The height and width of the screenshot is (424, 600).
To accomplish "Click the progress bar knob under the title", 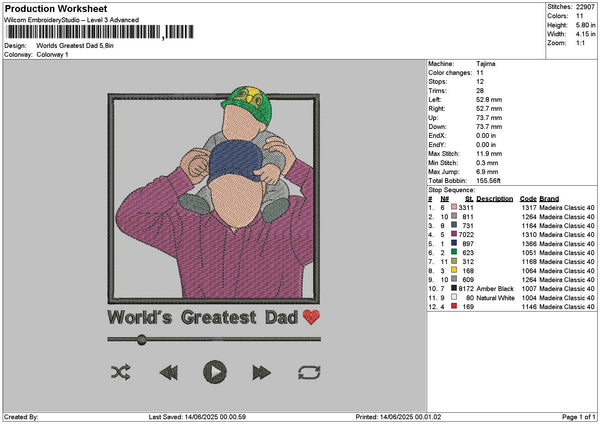I will [x=141, y=340].
